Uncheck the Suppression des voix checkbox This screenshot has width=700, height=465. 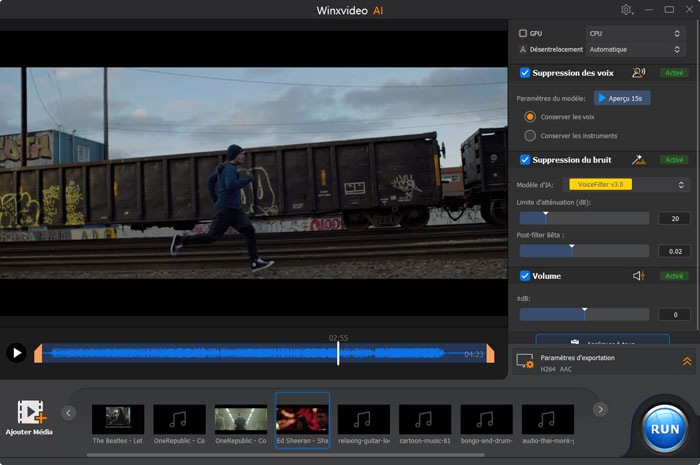coord(525,73)
